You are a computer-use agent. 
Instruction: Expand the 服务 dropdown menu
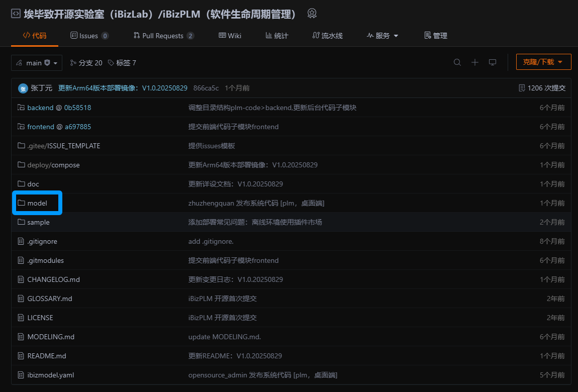(x=382, y=36)
